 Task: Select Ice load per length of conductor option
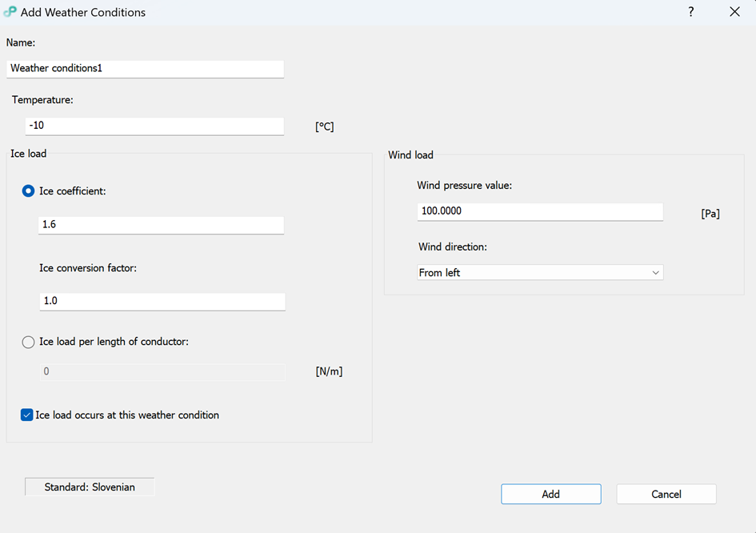point(29,342)
